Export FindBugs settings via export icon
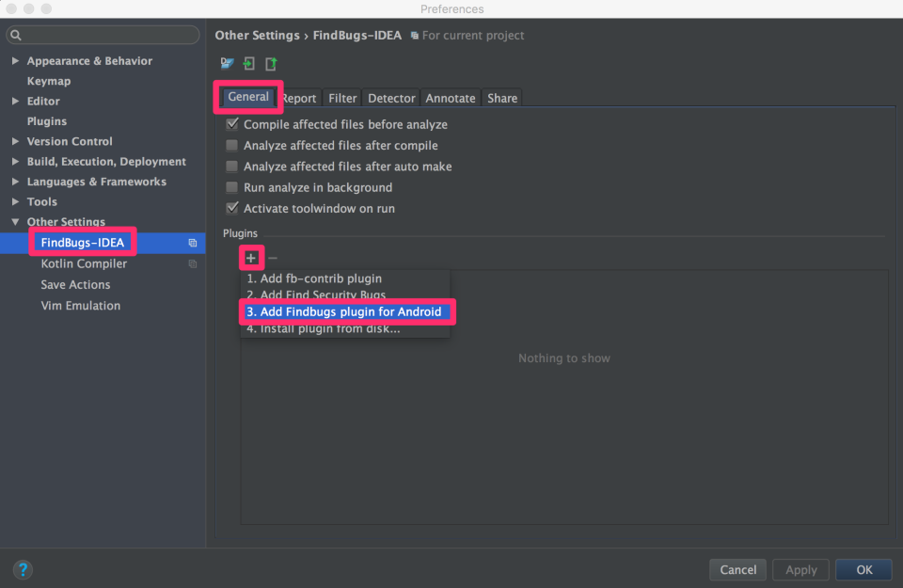 click(x=271, y=63)
